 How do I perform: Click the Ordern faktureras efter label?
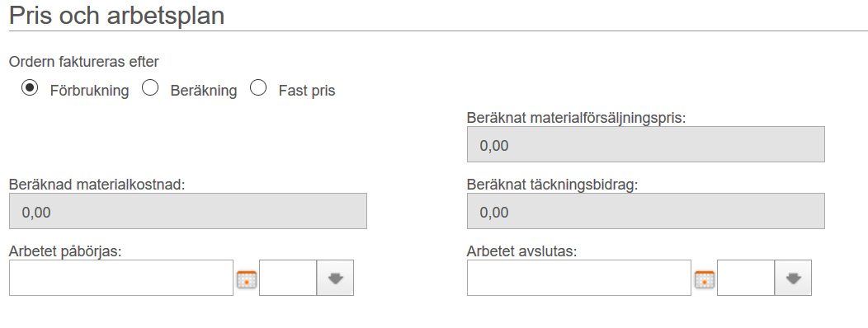click(84, 62)
